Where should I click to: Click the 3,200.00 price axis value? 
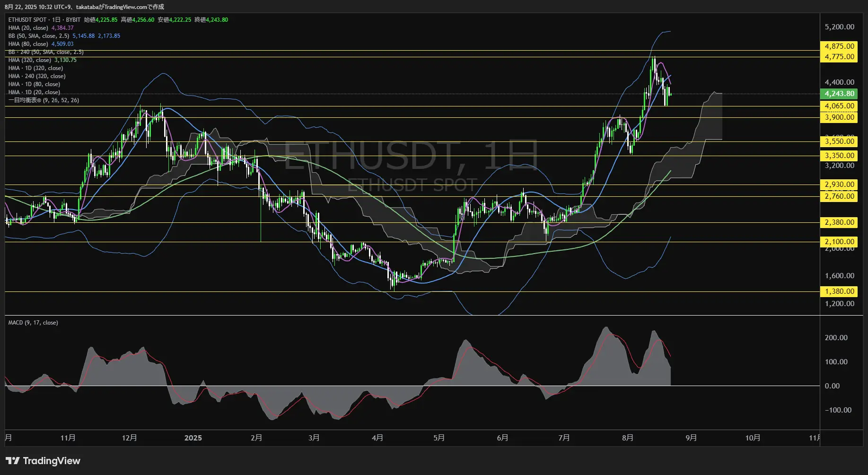click(839, 166)
